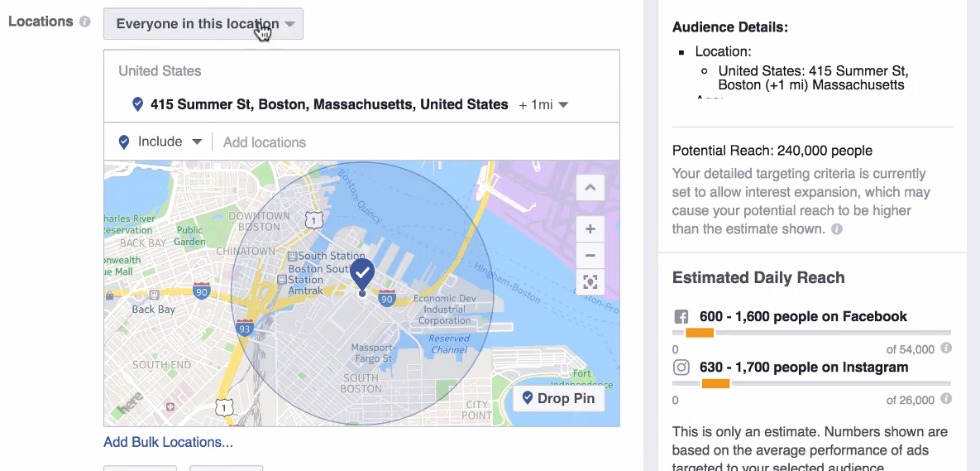Viewport: 980px width, 471px height.
Task: Click the Locations info icon
Action: point(84,22)
